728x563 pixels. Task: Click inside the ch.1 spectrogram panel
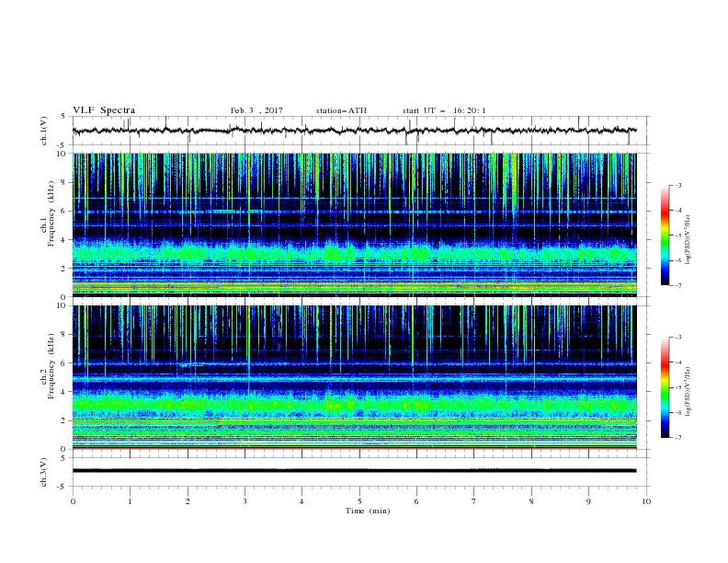354,224
